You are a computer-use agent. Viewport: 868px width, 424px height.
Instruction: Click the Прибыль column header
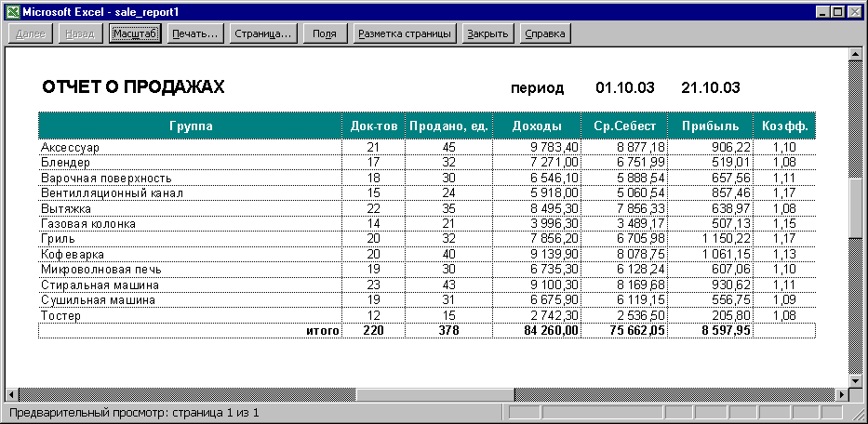[710, 126]
